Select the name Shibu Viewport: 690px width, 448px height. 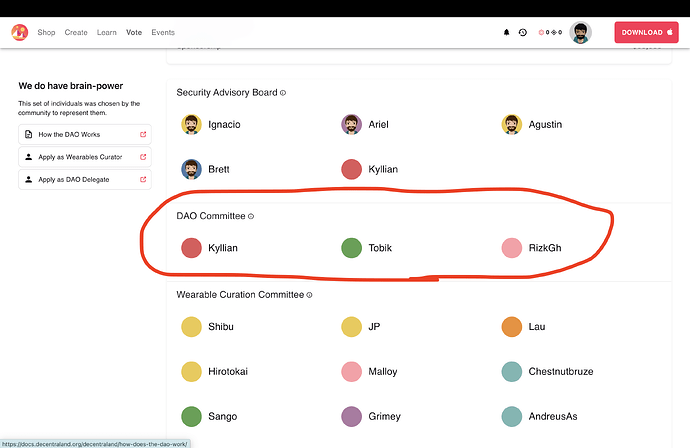point(221,327)
